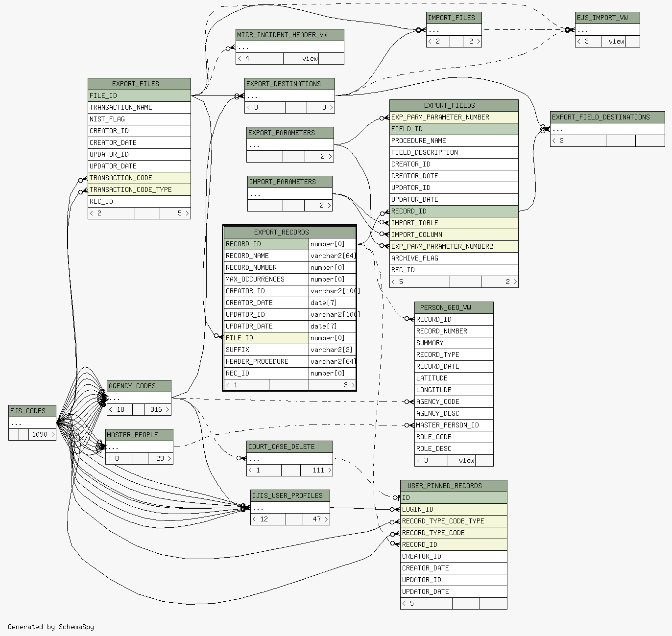Select RECORD_ID column in EXPORT_RECORDS
Image resolution: width=672 pixels, height=636 pixels.
point(266,244)
